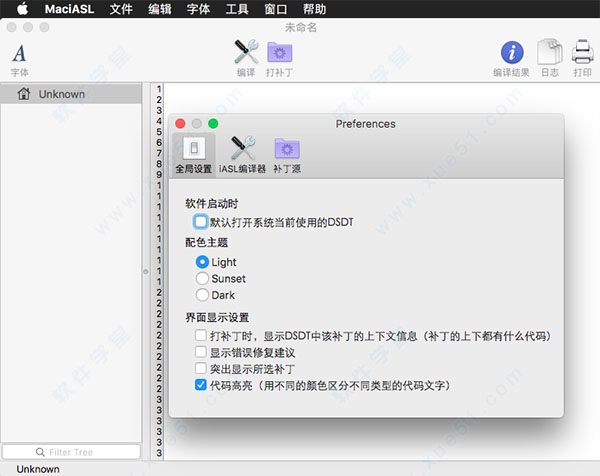Close the Preferences window
Screen dimensions: 600x476
pos(180,124)
